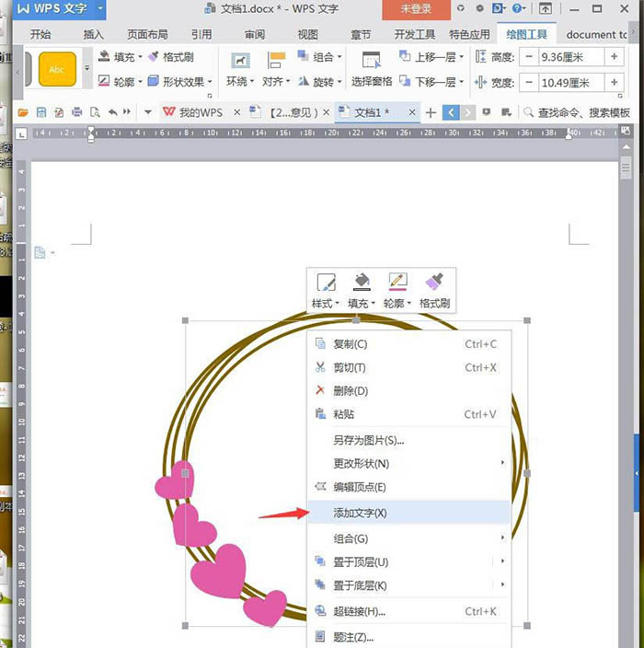Click the undo arrow icon
Image resolution: width=644 pixels, height=648 pixels.
point(113,112)
